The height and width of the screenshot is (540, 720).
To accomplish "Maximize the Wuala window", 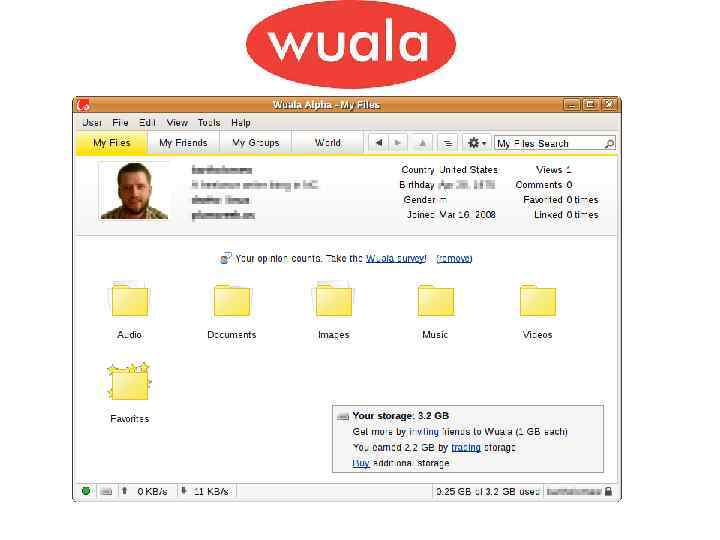I will (x=590, y=105).
